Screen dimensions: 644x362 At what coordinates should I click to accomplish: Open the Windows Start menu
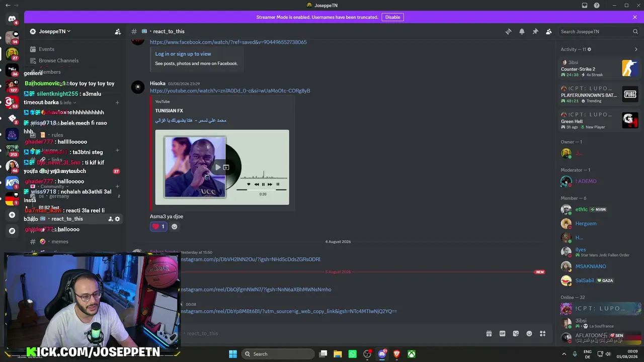click(233, 354)
